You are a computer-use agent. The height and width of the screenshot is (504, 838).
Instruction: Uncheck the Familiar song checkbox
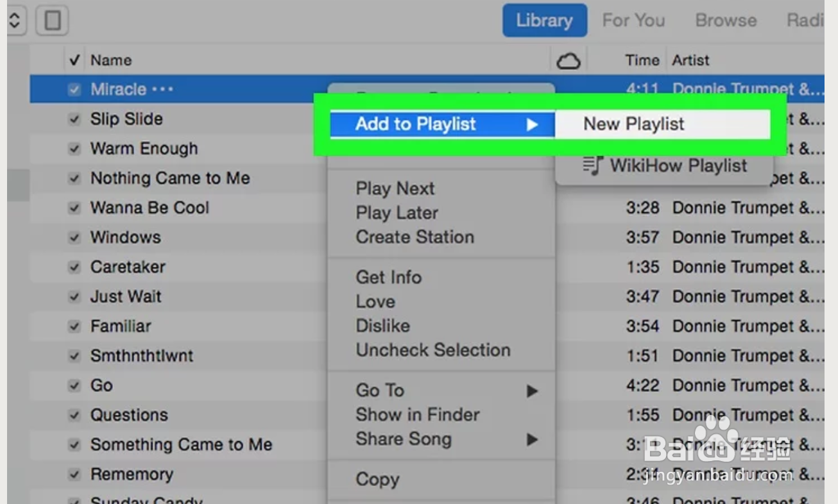pyautogui.click(x=74, y=326)
